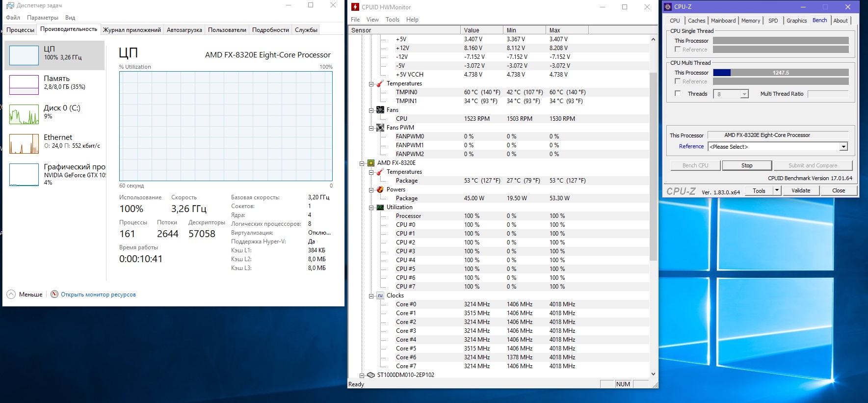Switch to the Автозагрузка tab
This screenshot has height=403, width=868.
[184, 30]
